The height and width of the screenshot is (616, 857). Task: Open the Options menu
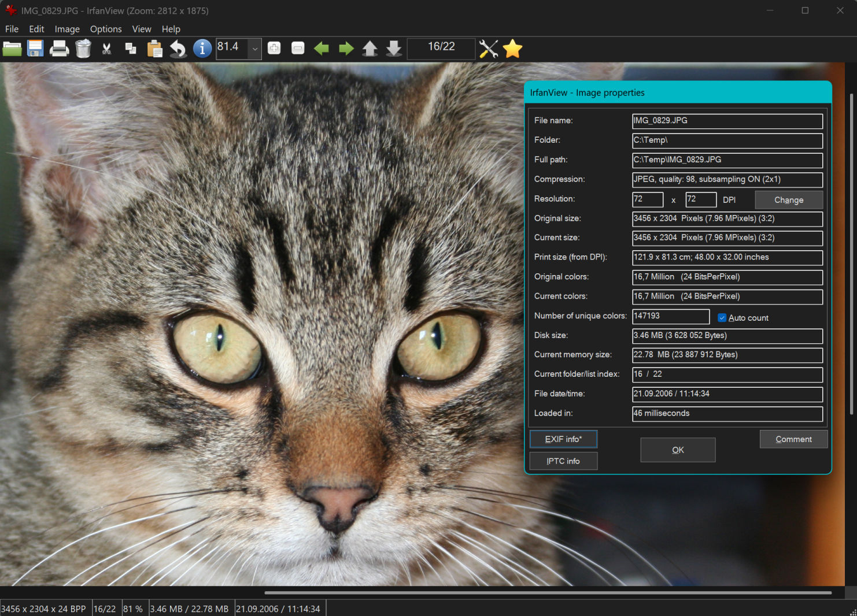click(x=106, y=29)
